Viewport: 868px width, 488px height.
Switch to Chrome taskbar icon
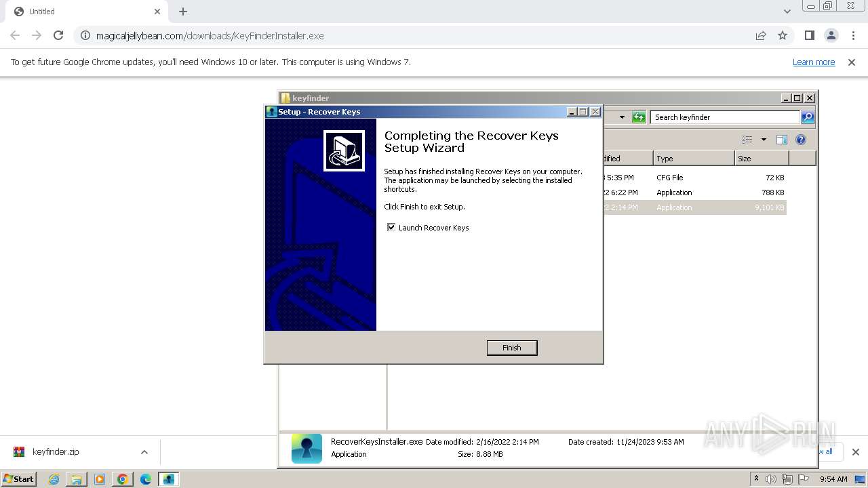point(123,479)
